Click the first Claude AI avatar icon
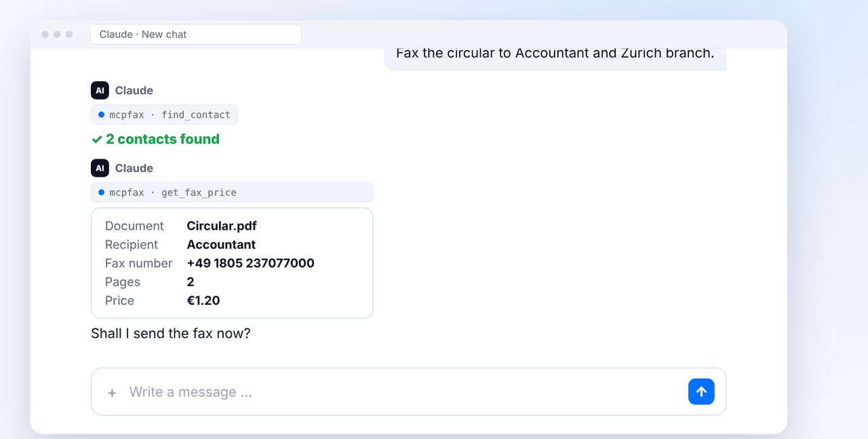The image size is (868, 439). pyautogui.click(x=100, y=90)
